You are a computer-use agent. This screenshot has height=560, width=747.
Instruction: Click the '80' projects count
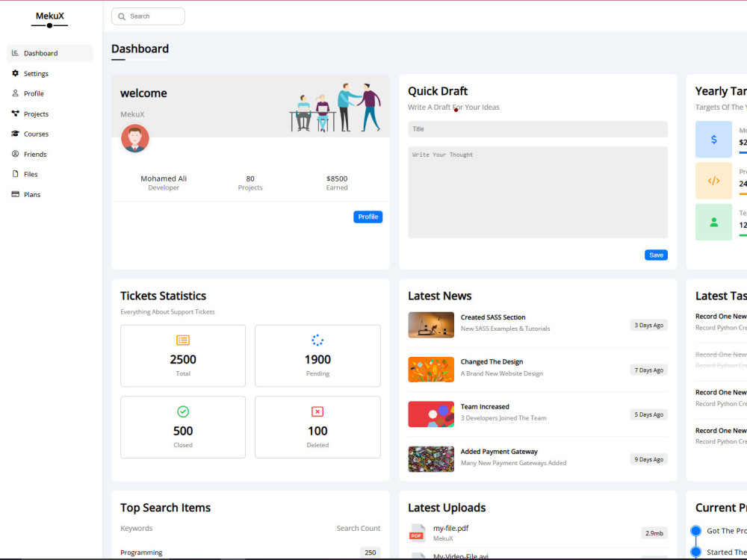pyautogui.click(x=250, y=178)
